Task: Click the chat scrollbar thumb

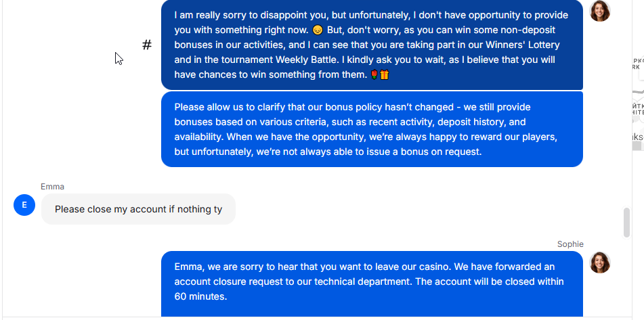Action: tap(626, 223)
